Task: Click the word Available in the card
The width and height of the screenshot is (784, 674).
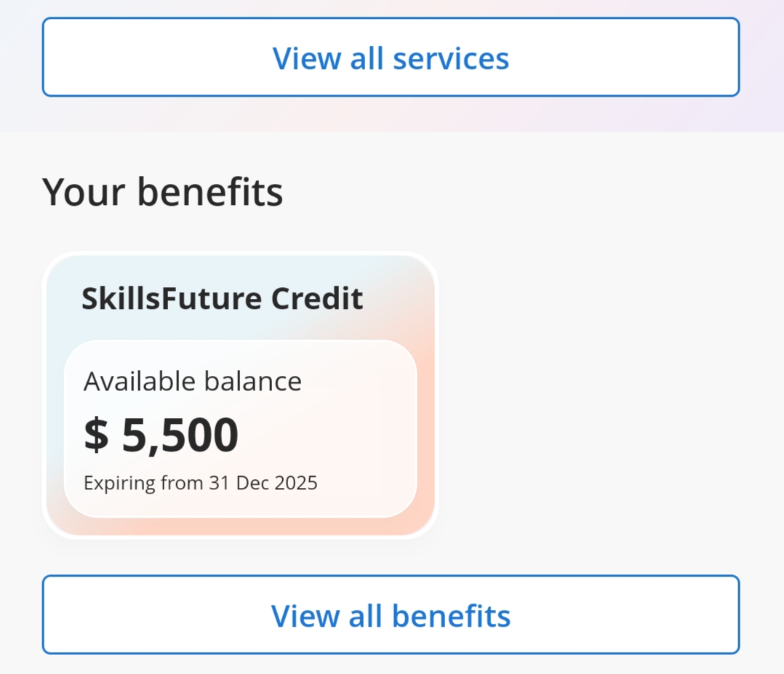Action: pyautogui.click(x=139, y=381)
